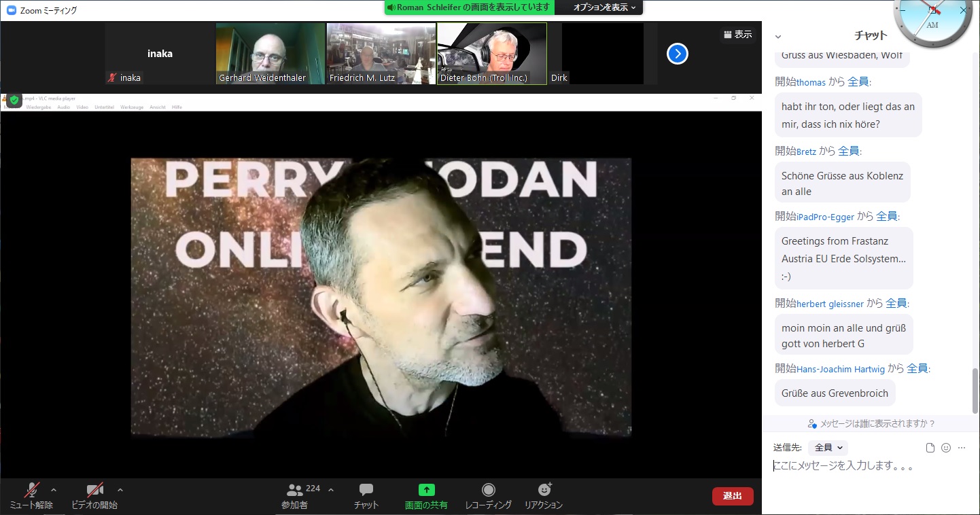Expand the audio settings arrow beside microphone
Viewport: 980px width, 515px height.
pos(54,490)
